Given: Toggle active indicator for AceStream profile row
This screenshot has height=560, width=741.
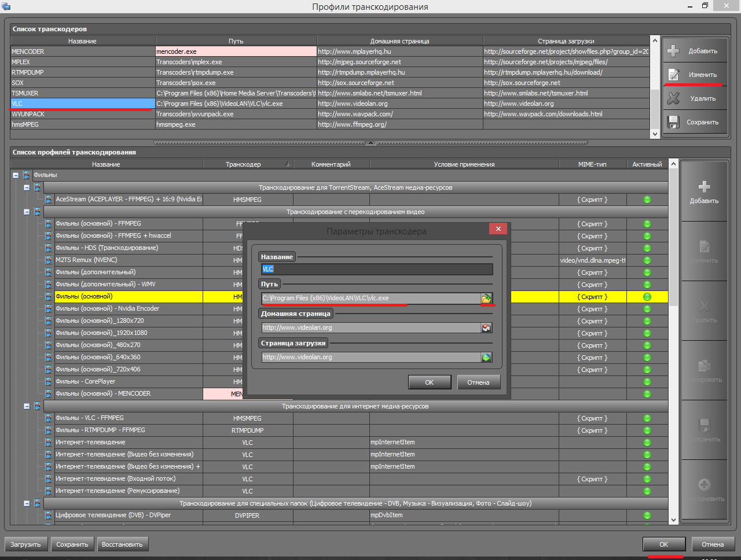Looking at the screenshot, I should pos(647,200).
